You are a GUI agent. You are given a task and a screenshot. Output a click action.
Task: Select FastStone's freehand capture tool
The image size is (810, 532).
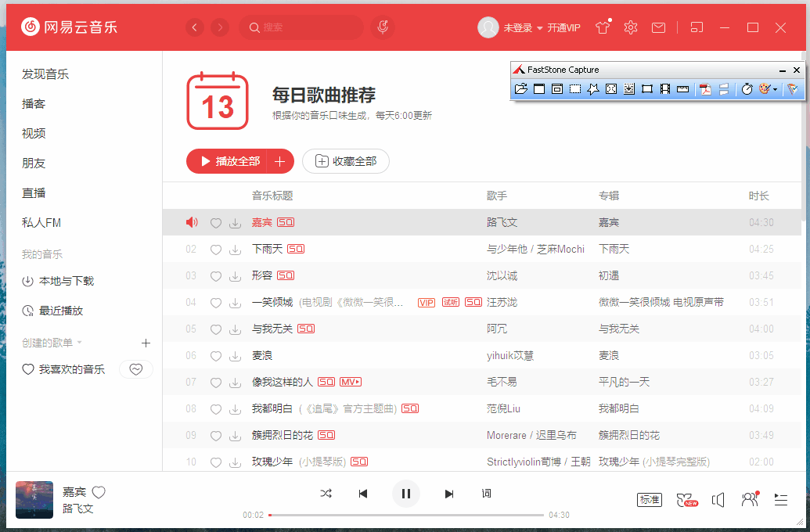point(592,88)
